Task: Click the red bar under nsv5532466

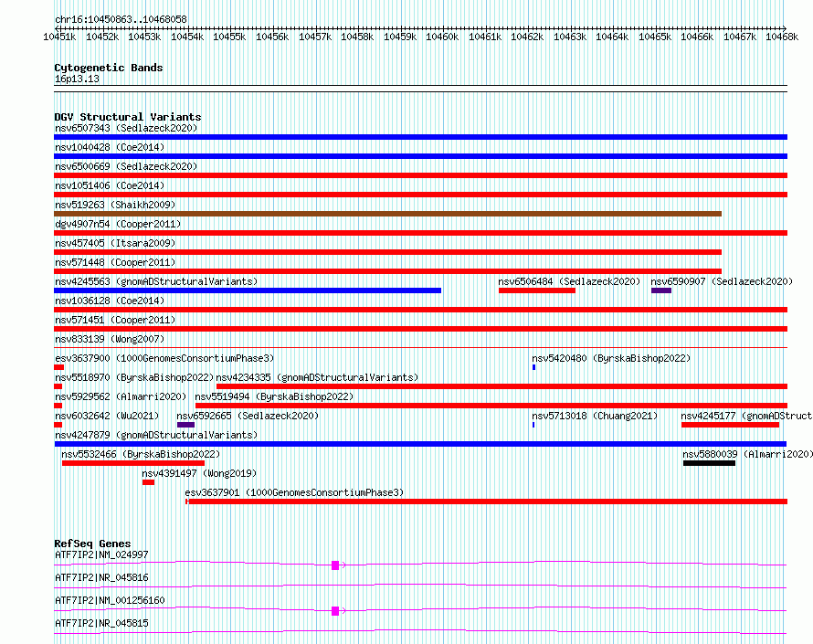Action: point(133,463)
